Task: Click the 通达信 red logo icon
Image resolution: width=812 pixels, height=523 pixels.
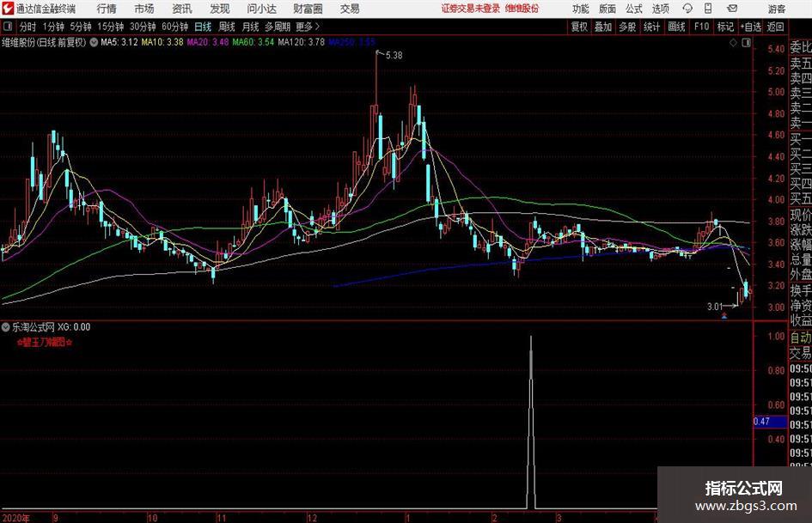Action: tap(8, 9)
